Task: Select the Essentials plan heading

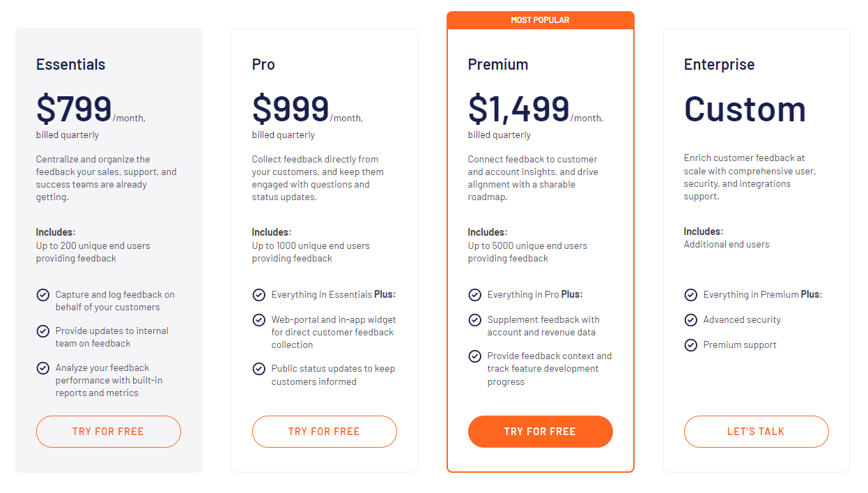Action: click(71, 64)
